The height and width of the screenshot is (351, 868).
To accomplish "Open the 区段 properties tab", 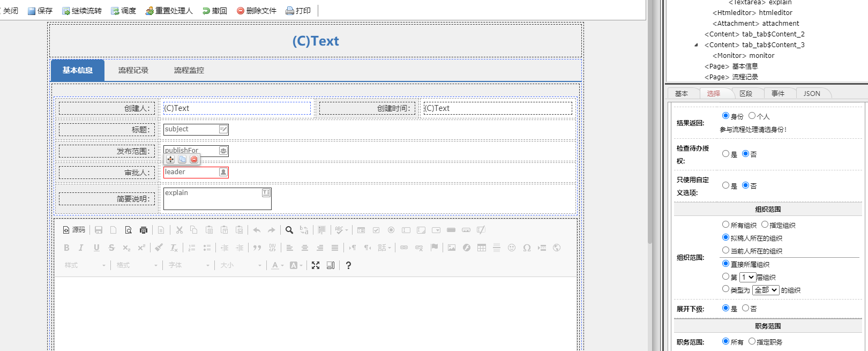I will (x=746, y=93).
